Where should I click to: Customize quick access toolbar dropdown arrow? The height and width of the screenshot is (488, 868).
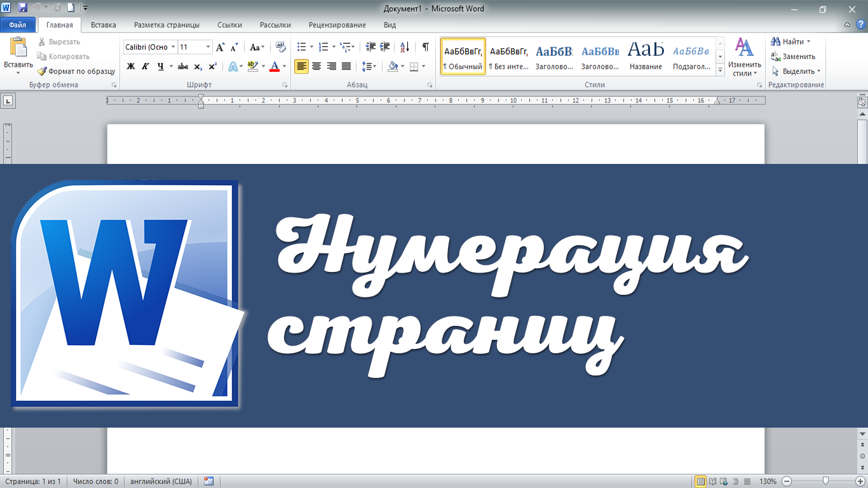click(86, 8)
